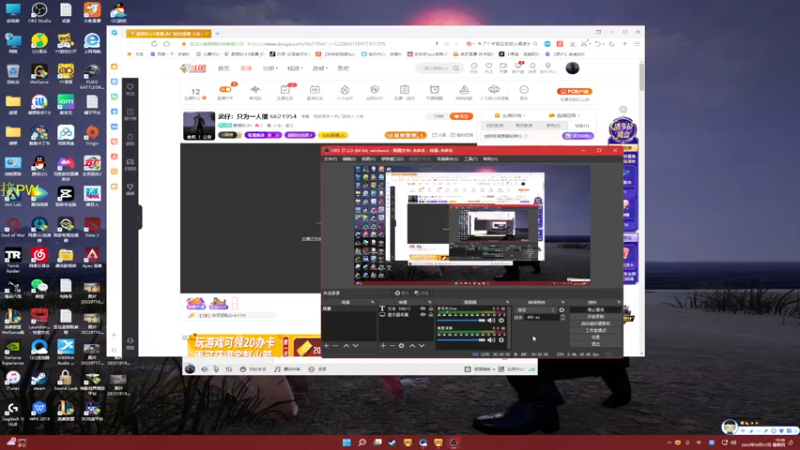Adjust the second OBS mixer volume slider
This screenshot has height=450, width=800.
[x=461, y=340]
